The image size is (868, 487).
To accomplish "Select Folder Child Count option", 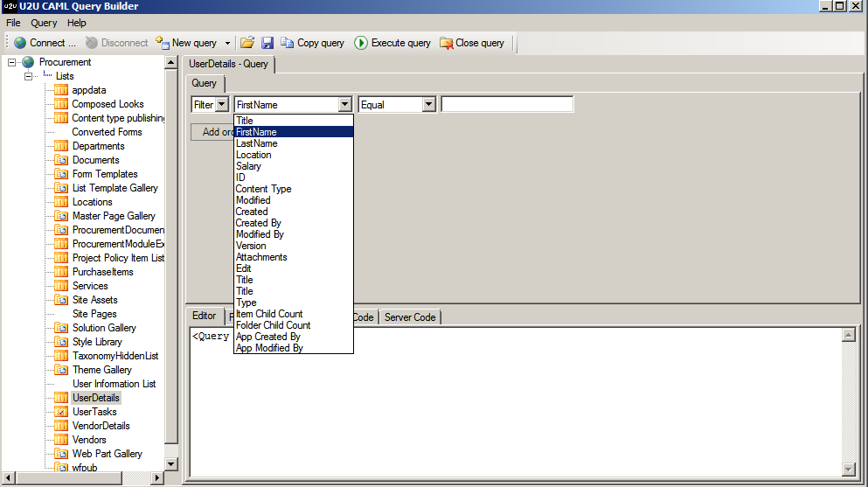I will pos(294,325).
